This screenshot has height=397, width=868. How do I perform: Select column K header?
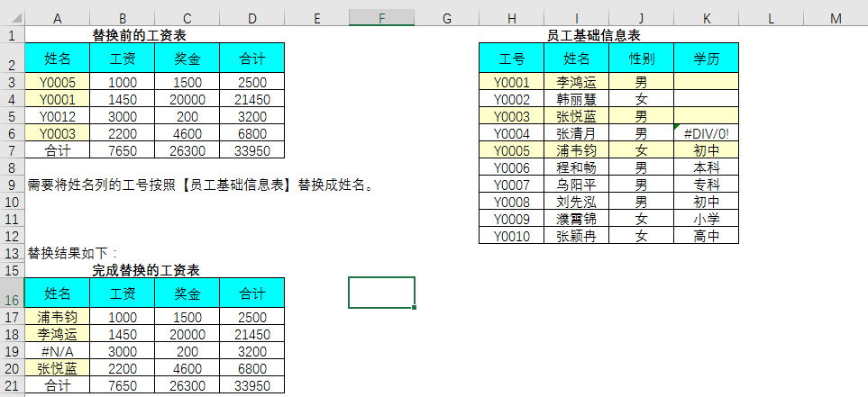[706, 18]
